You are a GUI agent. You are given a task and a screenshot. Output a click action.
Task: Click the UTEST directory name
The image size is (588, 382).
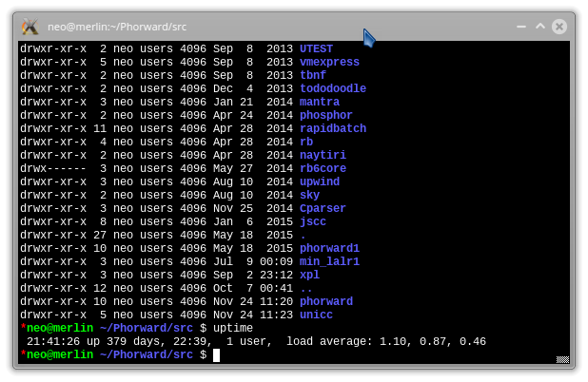point(316,48)
